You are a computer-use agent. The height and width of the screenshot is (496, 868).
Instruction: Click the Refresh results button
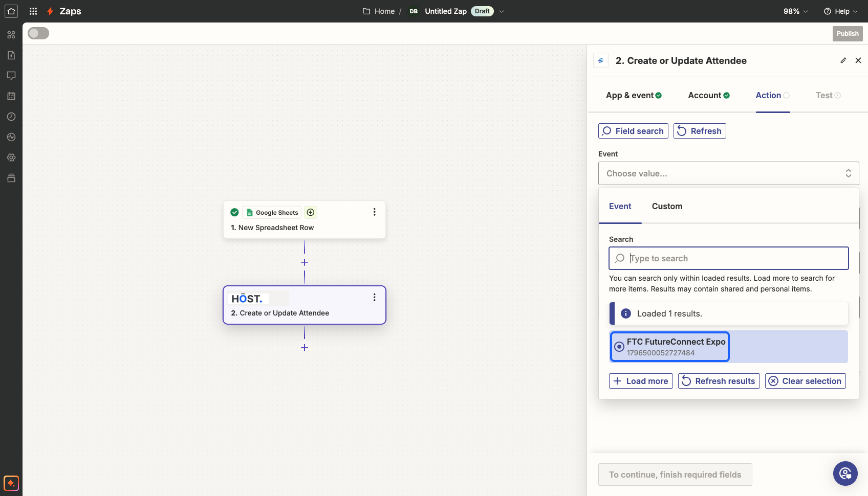(719, 381)
